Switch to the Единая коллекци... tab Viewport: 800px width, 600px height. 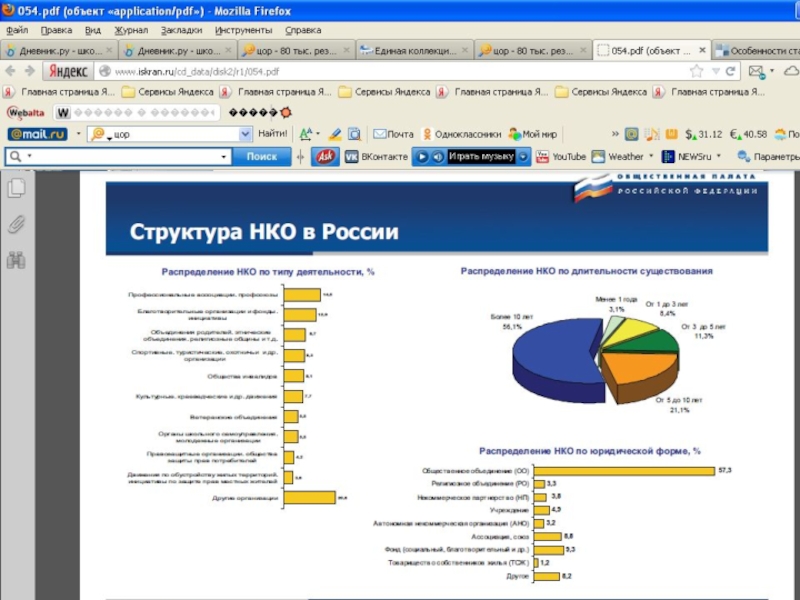(414, 51)
